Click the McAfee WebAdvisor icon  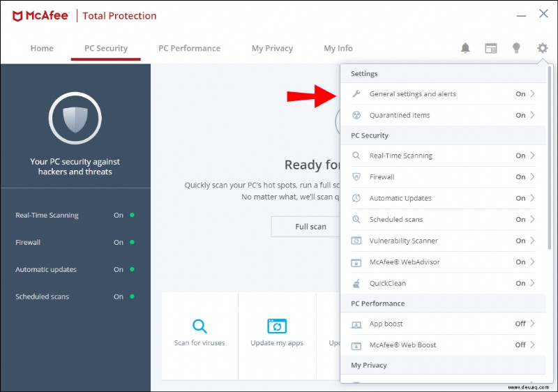pos(356,262)
